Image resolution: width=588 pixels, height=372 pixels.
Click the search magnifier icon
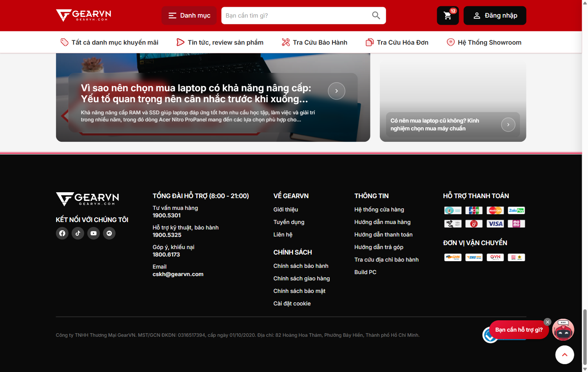tap(376, 16)
